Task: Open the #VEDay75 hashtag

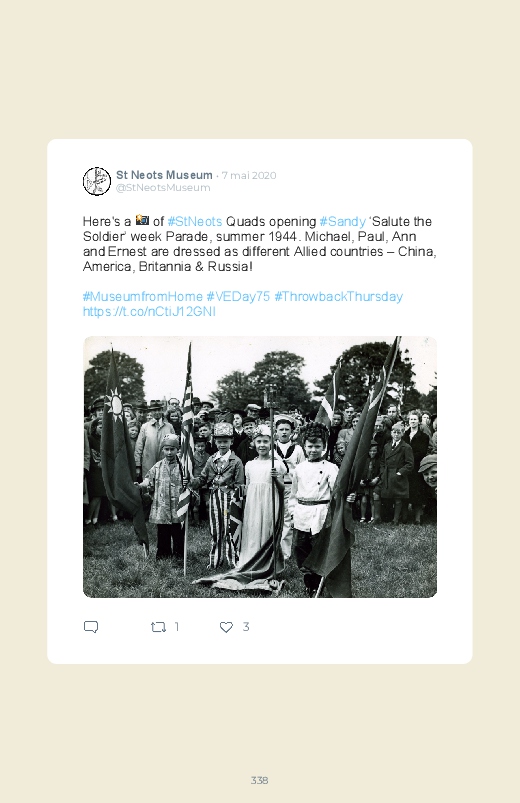Action: coord(238,297)
